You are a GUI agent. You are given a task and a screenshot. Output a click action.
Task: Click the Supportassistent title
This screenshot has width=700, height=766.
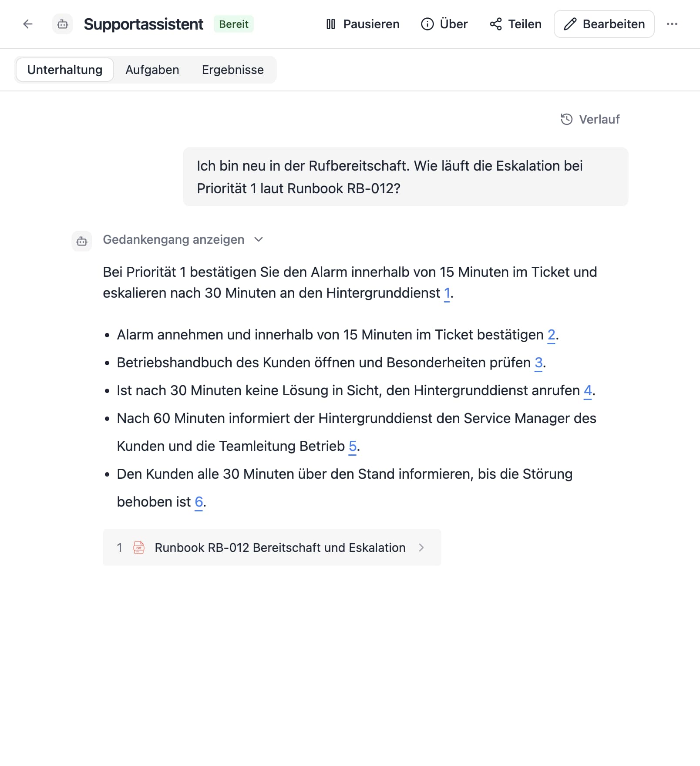coord(143,24)
